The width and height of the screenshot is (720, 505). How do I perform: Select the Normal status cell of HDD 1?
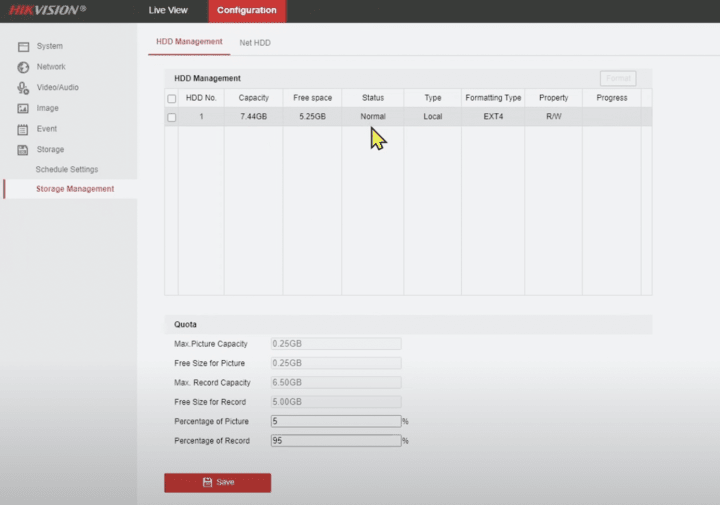tap(373, 117)
